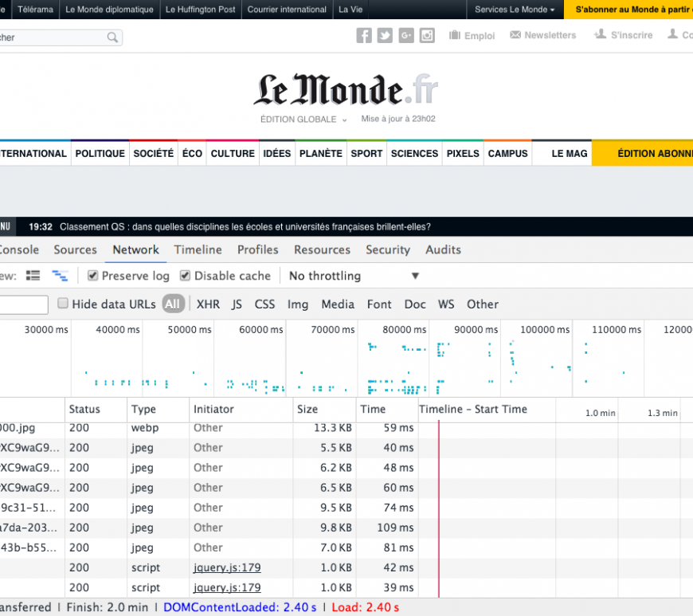Toggle the Preserve log checkbox
This screenshot has width=693, height=616.
point(93,276)
